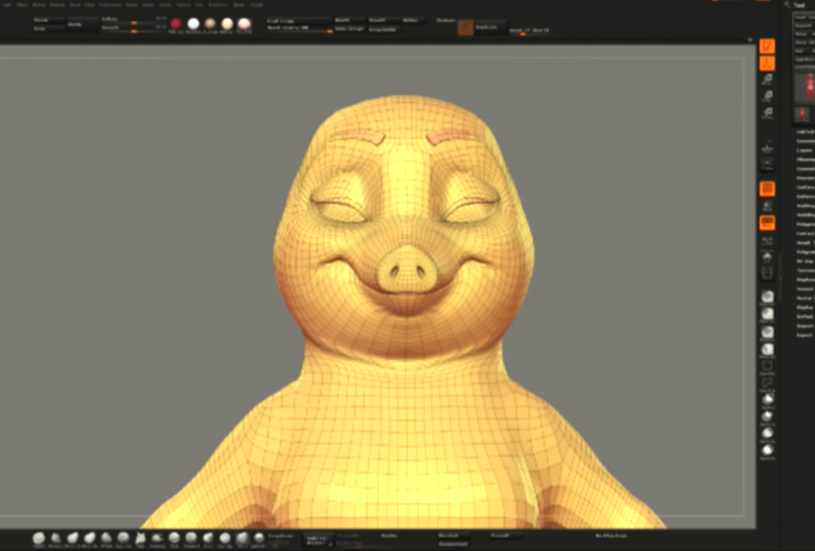Click the orange-handled slider under the top center field
815x551 pixels.
coord(300,31)
